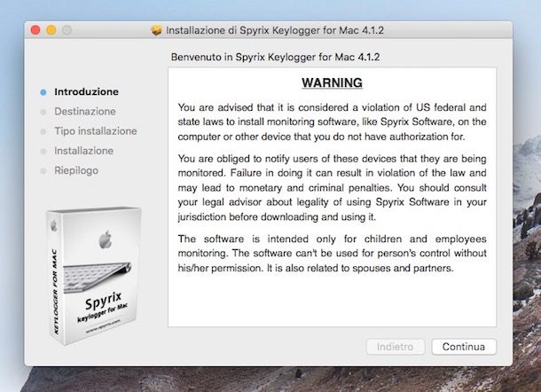Click the greyed-out zoom window button
This screenshot has height=392, width=541.
click(x=67, y=30)
